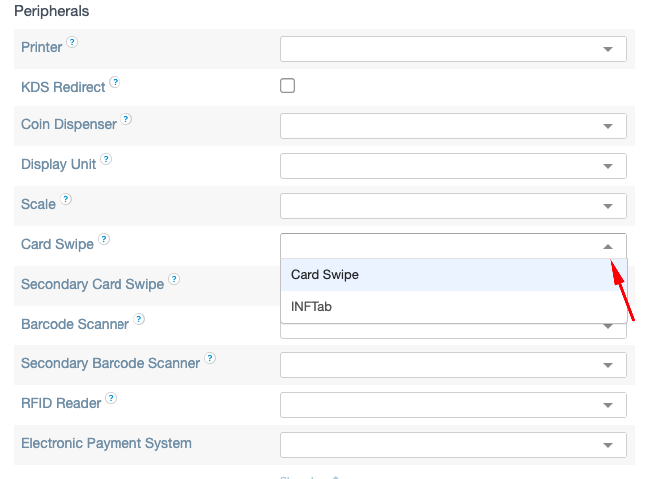Open the RFID Reader dropdown
646x479 pixels.
[453, 405]
